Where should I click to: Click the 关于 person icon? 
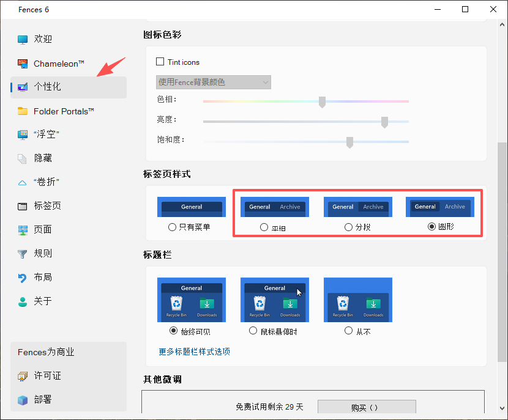click(x=23, y=301)
